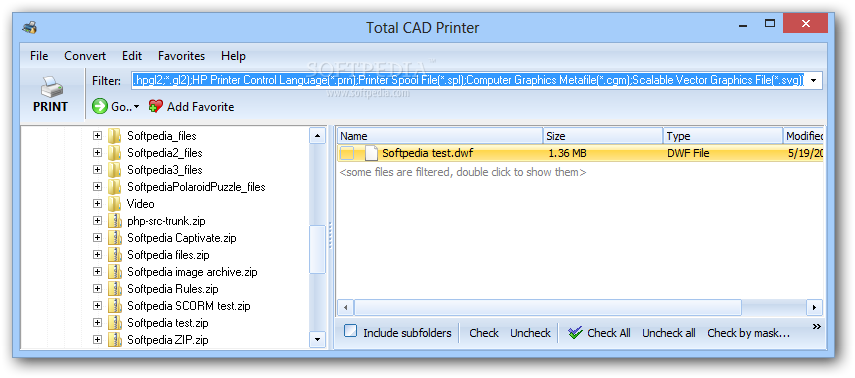This screenshot has width=855, height=378.
Task: Click the SoftpediaPolaroidPuzzle_files folder icon
Action: (114, 187)
